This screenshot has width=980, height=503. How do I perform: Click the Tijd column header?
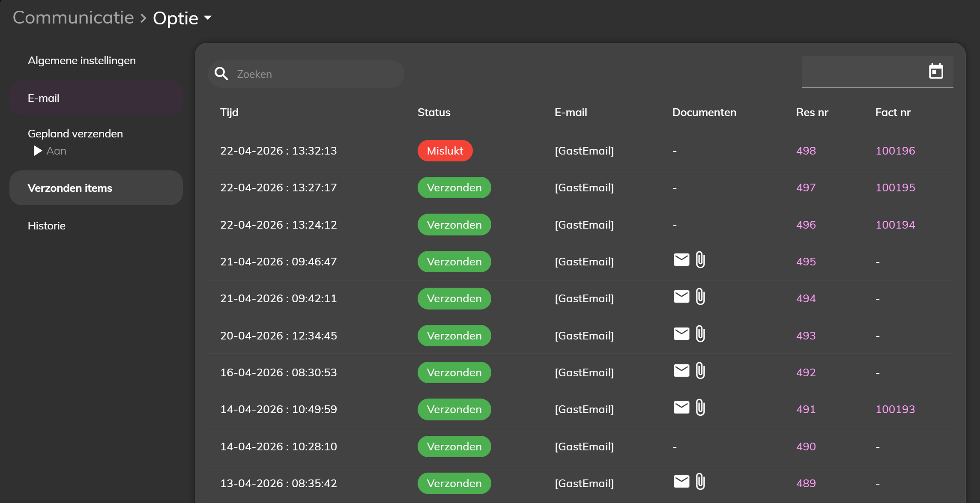229,112
